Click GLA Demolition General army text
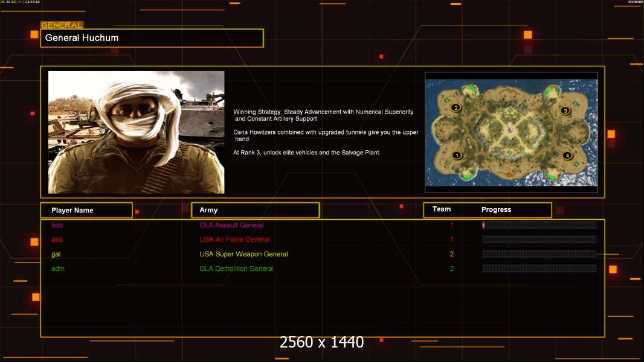 [x=237, y=268]
